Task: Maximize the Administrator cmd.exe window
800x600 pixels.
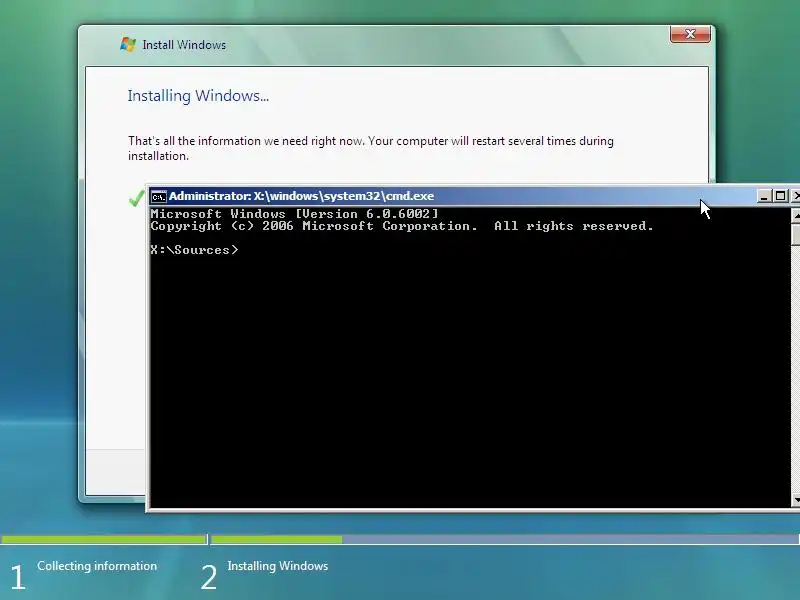Action: 780,196
